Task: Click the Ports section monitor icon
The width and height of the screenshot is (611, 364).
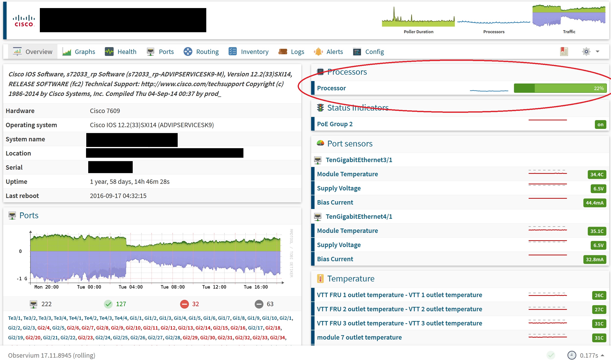Action: tap(12, 216)
